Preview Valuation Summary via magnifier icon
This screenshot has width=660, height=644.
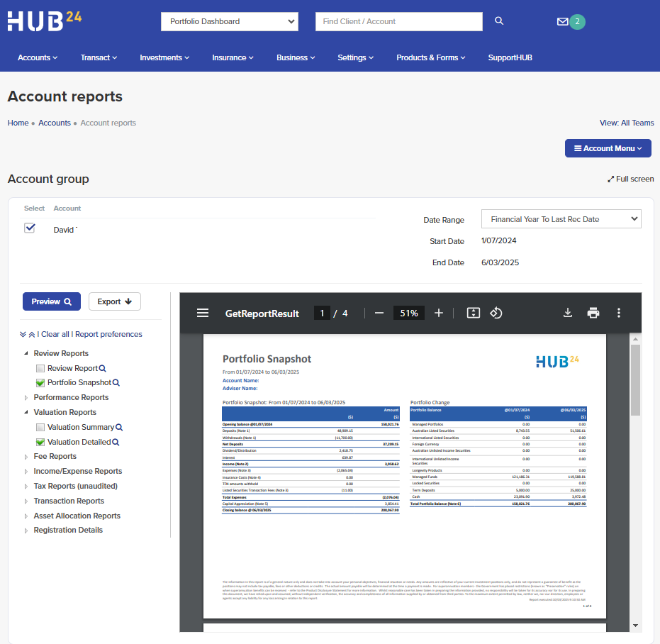click(119, 427)
